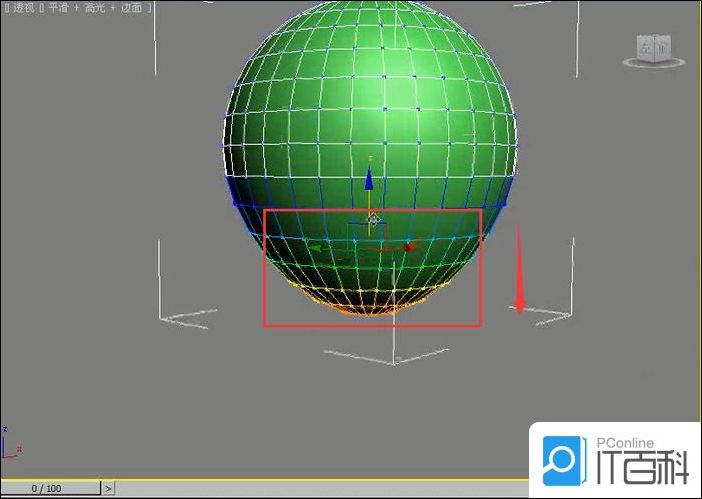Click the 0 / 100 time slider thumb
The height and width of the screenshot is (499, 702).
[50, 488]
